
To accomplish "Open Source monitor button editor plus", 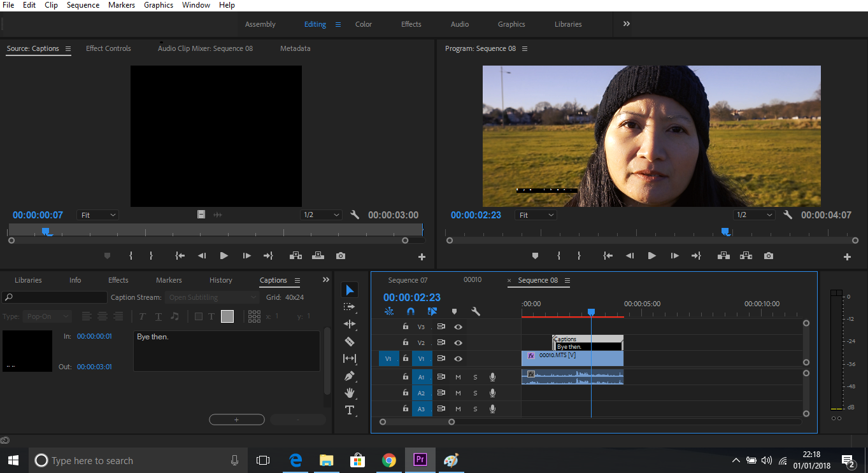I will [x=422, y=257].
